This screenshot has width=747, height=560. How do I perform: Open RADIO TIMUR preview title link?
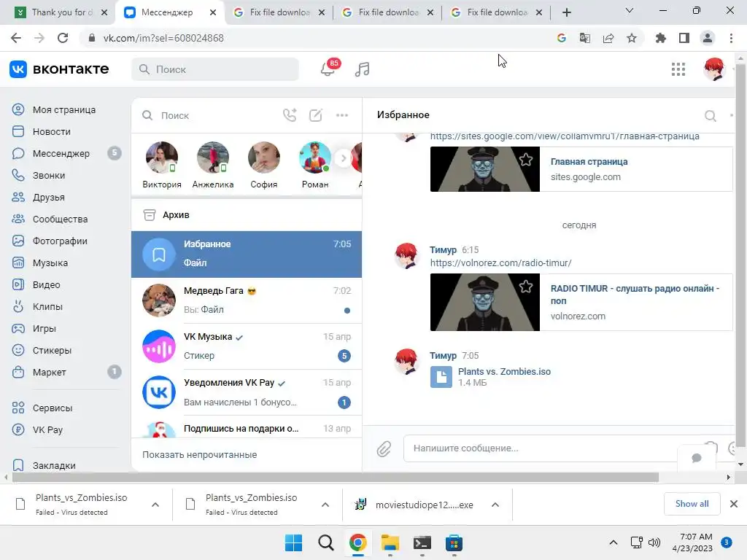(635, 295)
